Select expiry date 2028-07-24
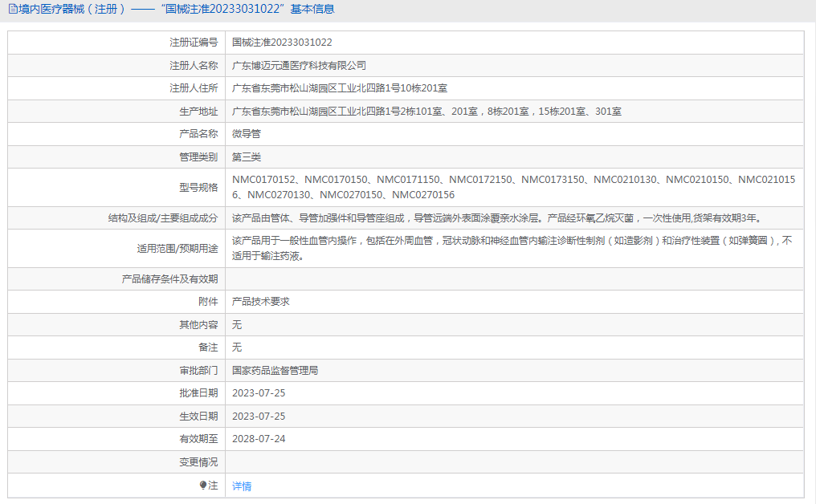816x504 pixels. click(259, 439)
